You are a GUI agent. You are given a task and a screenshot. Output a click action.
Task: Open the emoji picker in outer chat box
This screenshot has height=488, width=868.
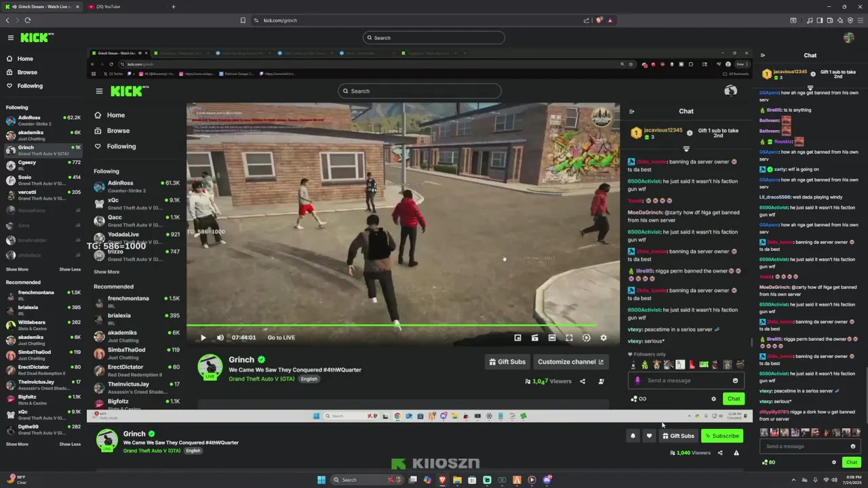click(853, 447)
